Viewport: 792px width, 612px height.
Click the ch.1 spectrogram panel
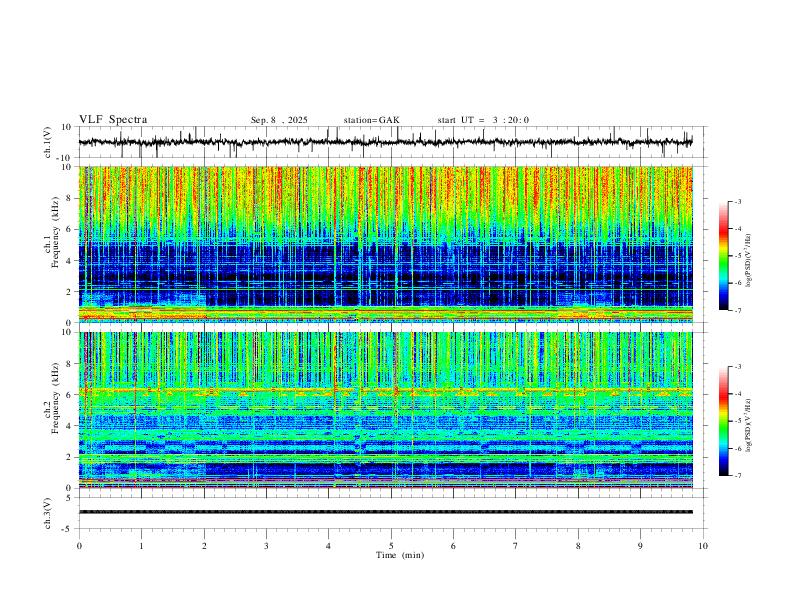click(386, 244)
